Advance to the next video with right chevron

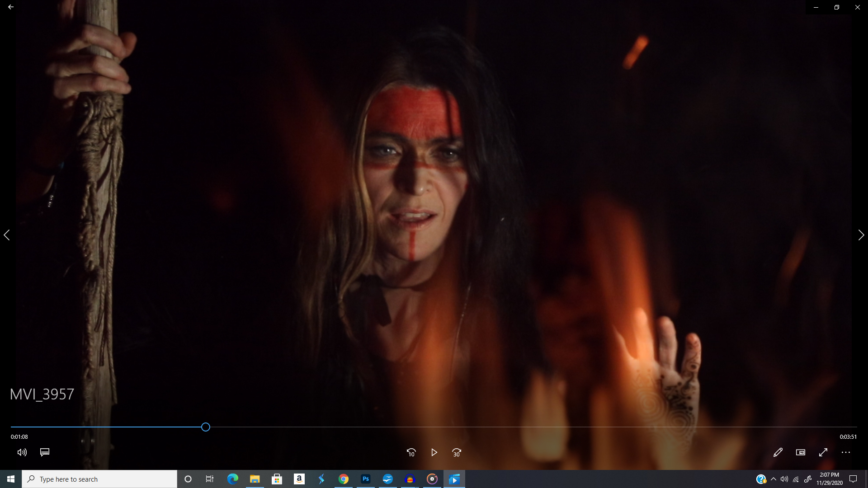[861, 235]
